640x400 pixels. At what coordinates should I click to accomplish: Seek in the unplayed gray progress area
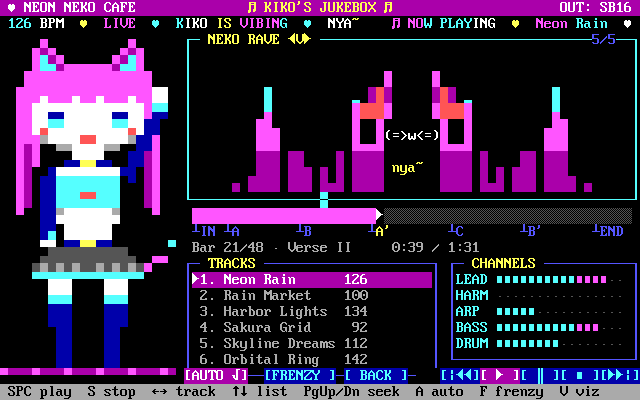[x=508, y=215]
